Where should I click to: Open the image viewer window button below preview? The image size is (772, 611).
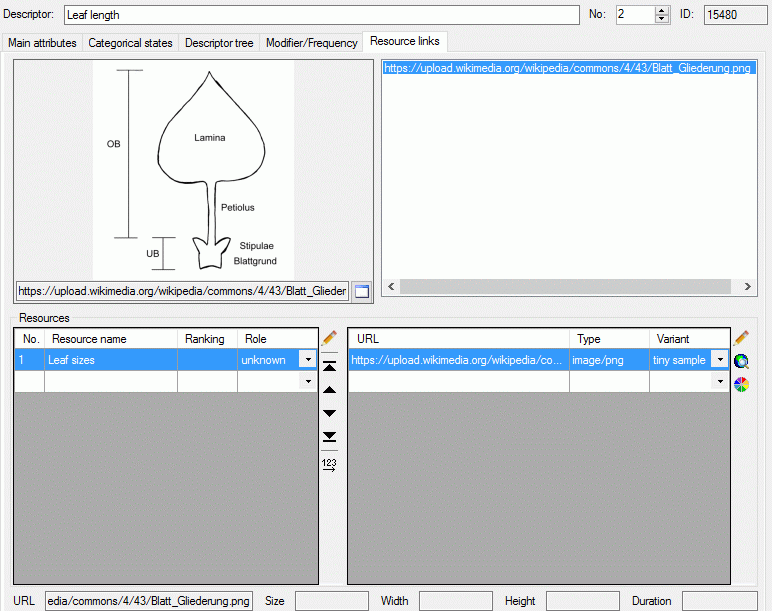pyautogui.click(x=362, y=292)
